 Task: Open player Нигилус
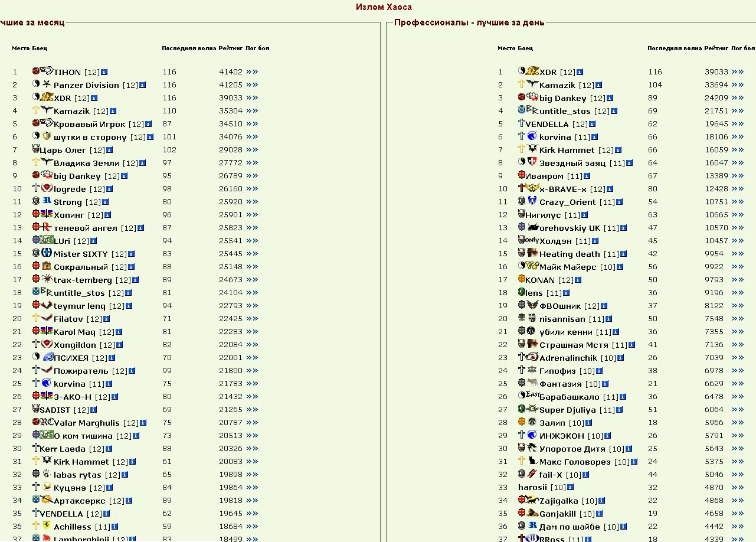click(x=543, y=215)
